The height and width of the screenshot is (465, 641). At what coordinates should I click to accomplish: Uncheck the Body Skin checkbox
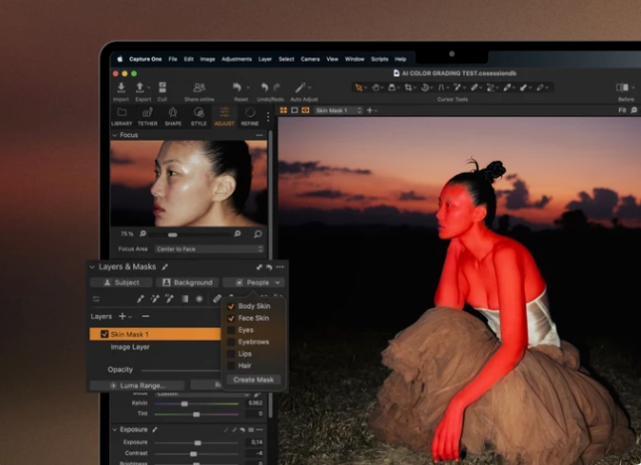(231, 306)
